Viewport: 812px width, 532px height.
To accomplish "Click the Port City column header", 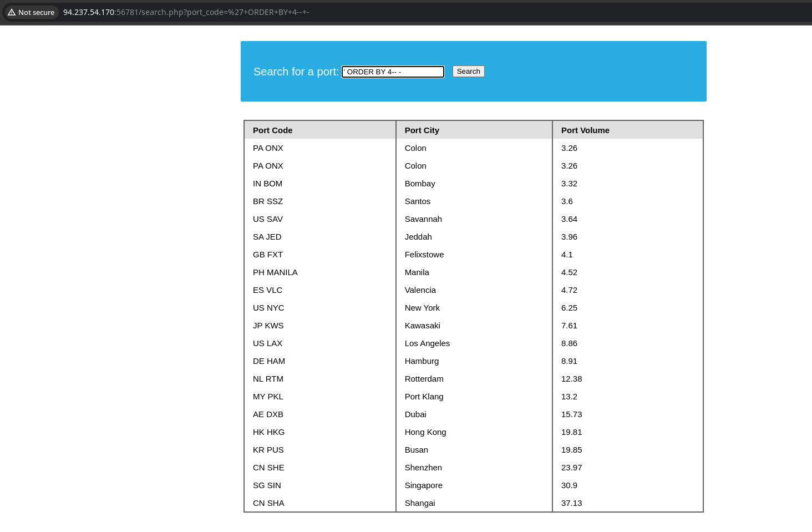I will click(422, 130).
